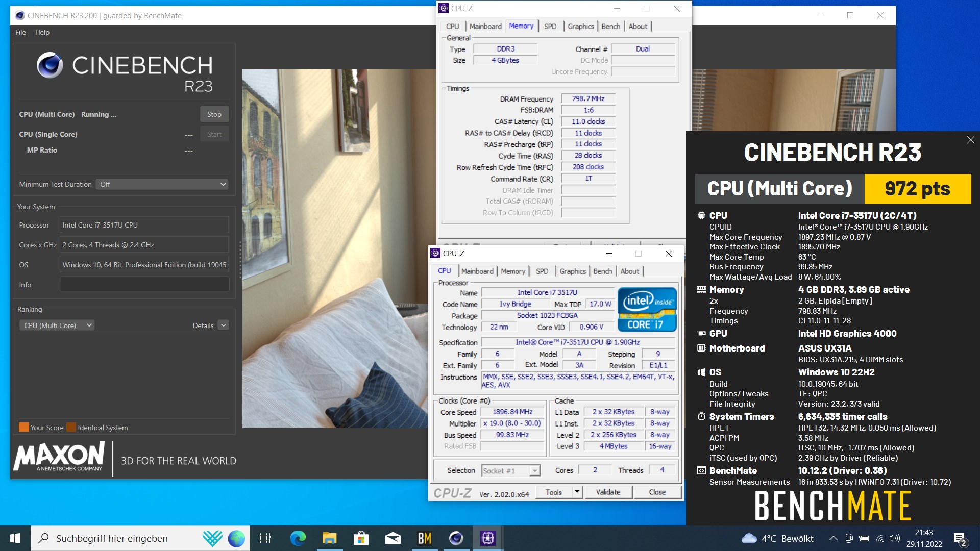The image size is (980, 551).
Task: Open SPD tab in front CPU-Z window
Action: [542, 271]
